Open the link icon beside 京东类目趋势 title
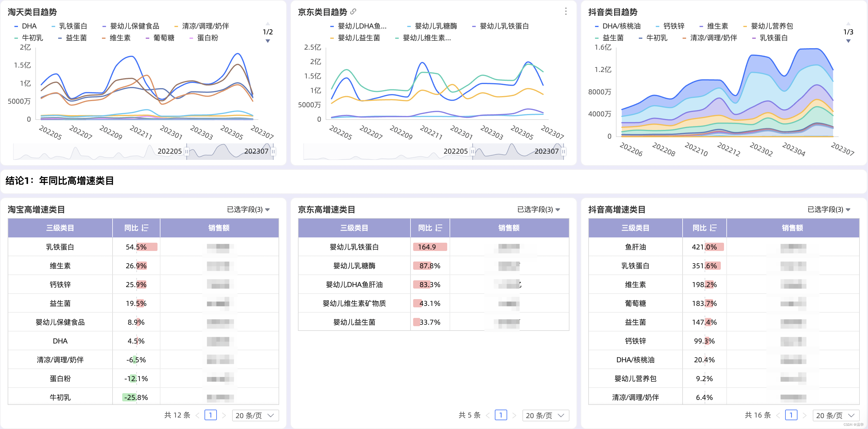The height and width of the screenshot is (429, 868). [x=353, y=12]
